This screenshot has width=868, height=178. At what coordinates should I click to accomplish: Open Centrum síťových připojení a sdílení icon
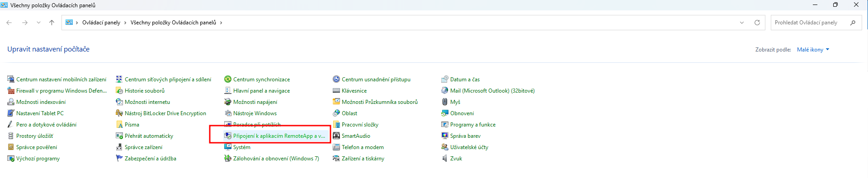click(119, 79)
